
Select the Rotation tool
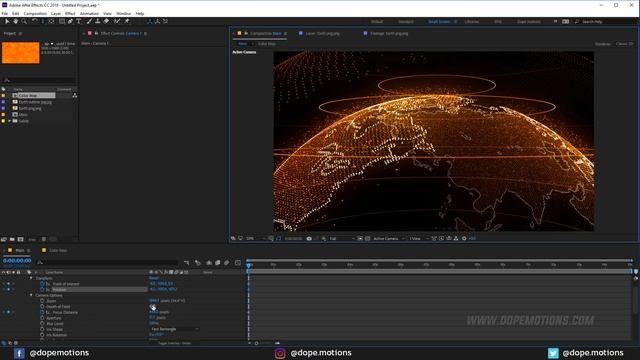(x=34, y=21)
